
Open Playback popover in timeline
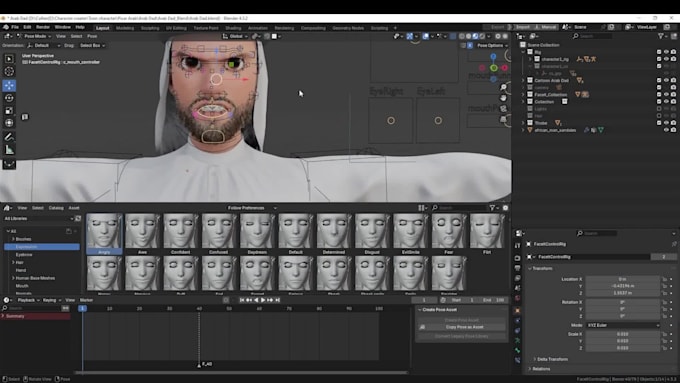click(x=28, y=300)
